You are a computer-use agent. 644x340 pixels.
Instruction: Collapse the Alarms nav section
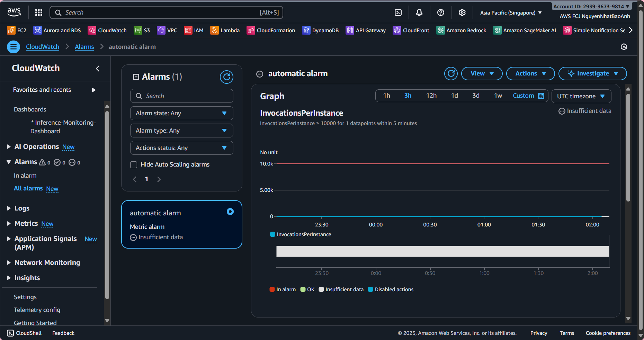point(9,162)
